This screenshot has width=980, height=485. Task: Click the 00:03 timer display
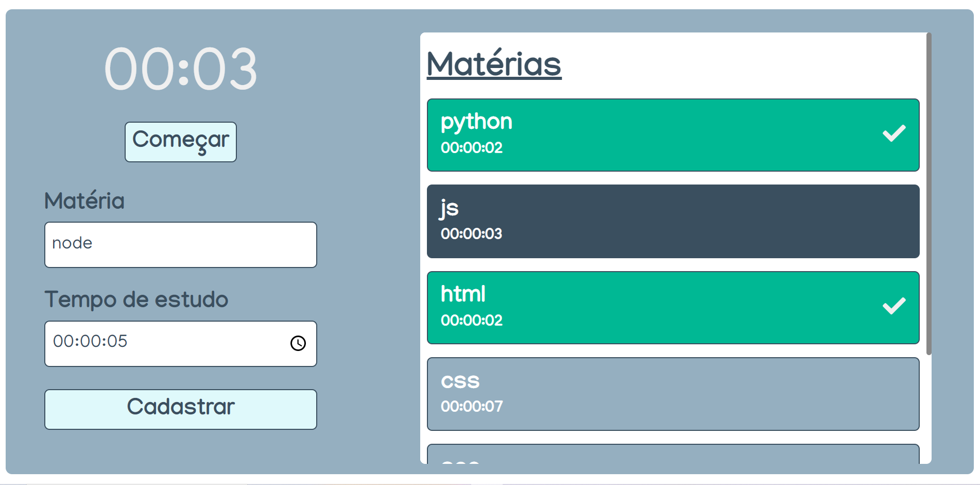(x=181, y=69)
